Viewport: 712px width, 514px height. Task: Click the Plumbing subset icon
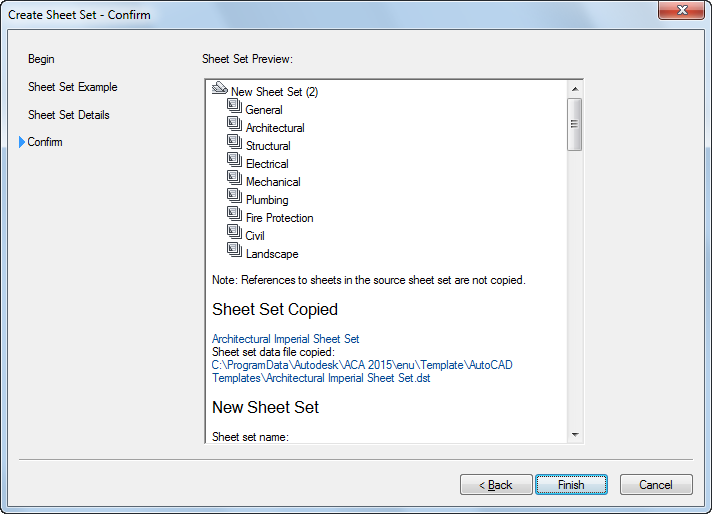tap(235, 198)
